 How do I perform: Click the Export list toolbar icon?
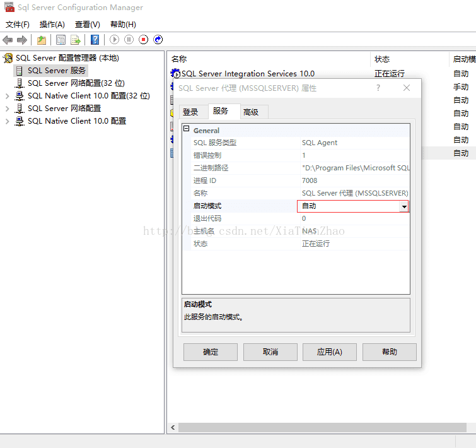point(75,40)
